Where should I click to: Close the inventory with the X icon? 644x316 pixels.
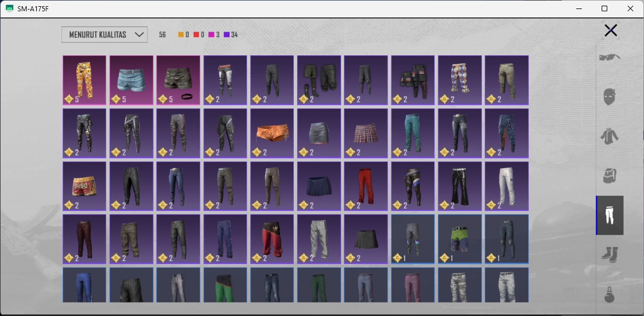611,30
